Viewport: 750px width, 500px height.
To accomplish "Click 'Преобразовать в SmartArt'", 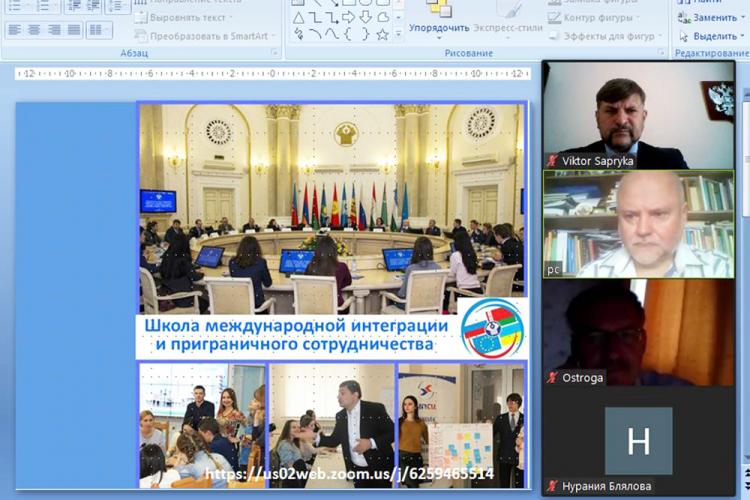I will pos(205,36).
